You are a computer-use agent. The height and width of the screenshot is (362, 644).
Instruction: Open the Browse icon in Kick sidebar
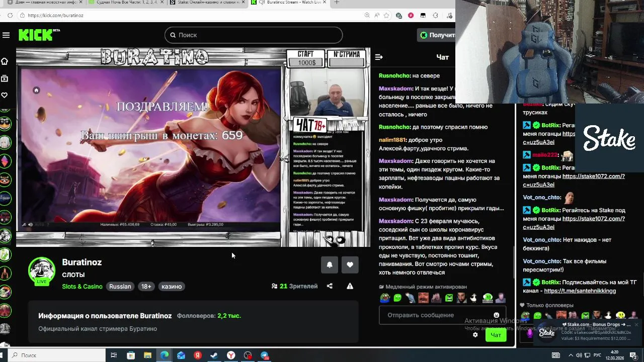5,78
